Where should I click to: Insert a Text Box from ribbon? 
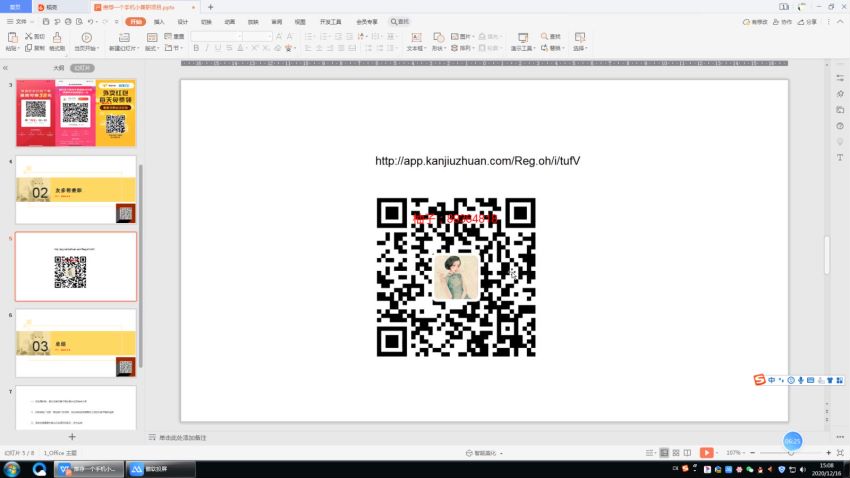416,37
